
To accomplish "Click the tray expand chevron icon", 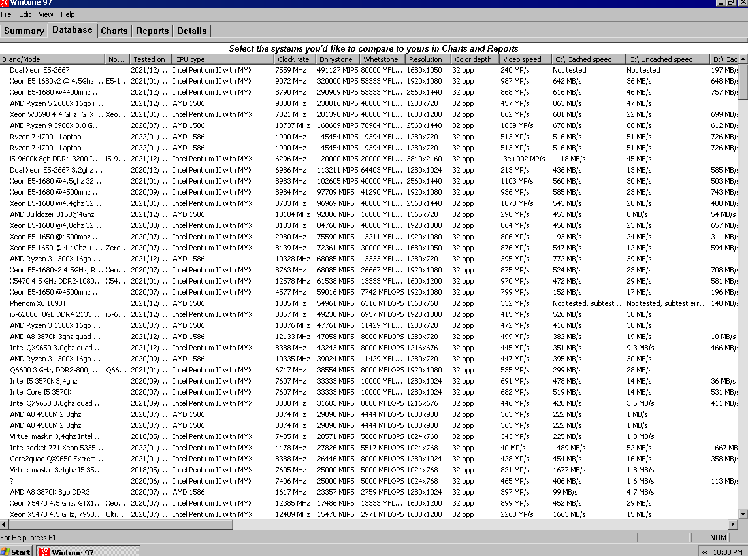I will (x=704, y=552).
